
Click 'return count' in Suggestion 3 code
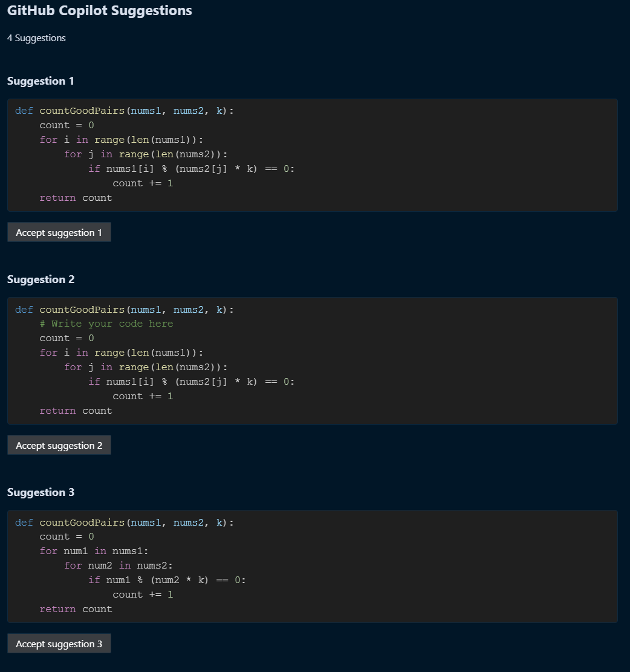pyautogui.click(x=76, y=609)
